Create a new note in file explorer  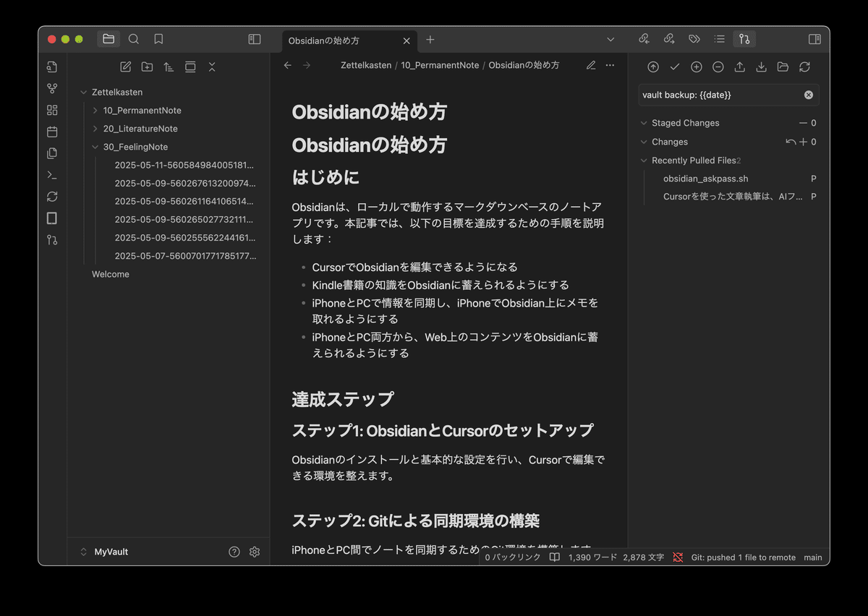click(126, 67)
